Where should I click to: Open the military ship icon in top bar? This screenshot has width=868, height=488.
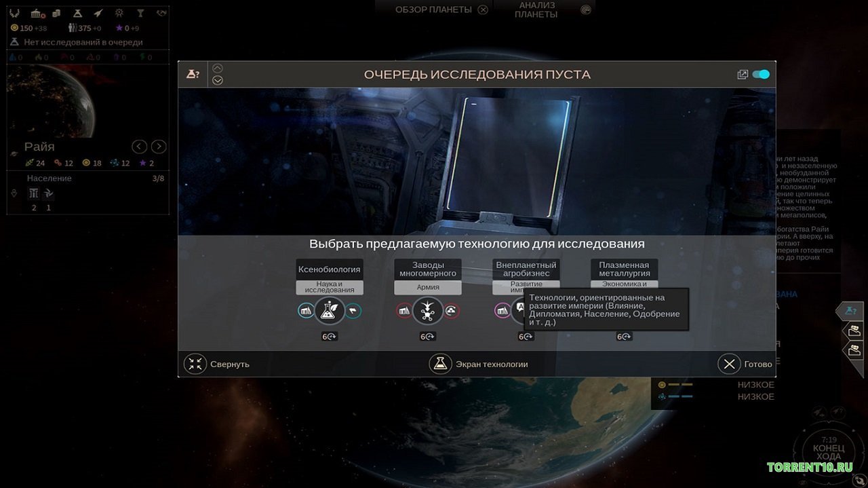click(100, 14)
